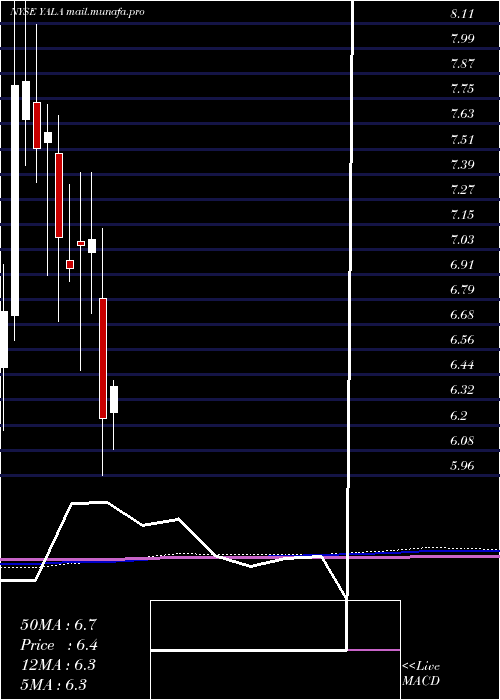This screenshot has height=700, width=500.
Task: Click the 6.44 price axis label
Action: [462, 365]
